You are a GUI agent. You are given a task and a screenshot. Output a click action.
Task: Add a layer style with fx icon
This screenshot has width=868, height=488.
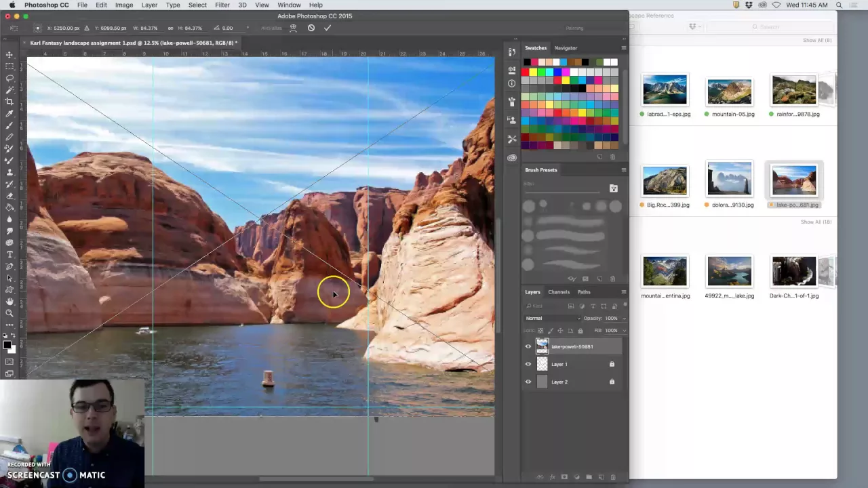pyautogui.click(x=552, y=477)
